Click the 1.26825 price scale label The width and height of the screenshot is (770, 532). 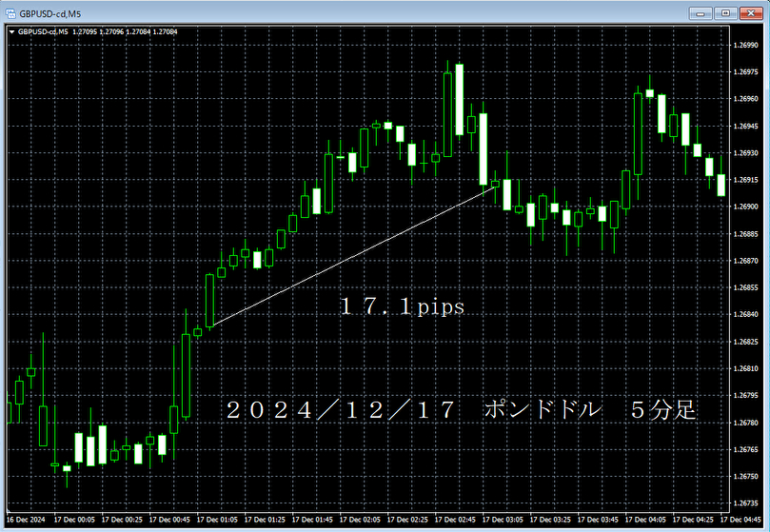point(745,342)
